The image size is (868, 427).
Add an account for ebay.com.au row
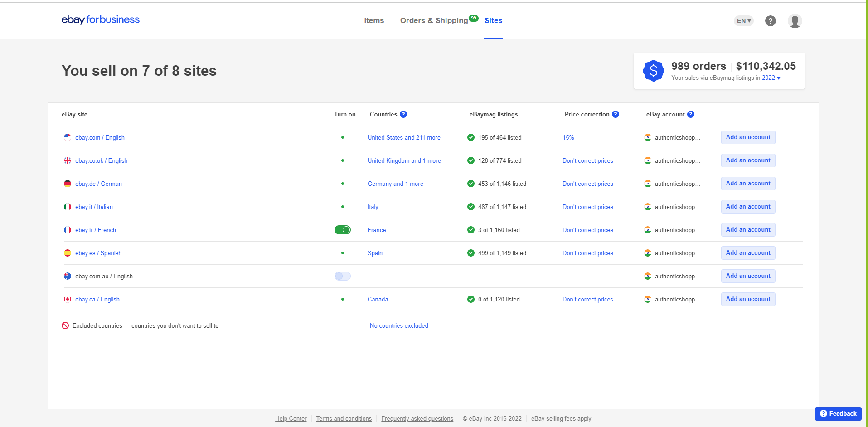[x=748, y=276]
